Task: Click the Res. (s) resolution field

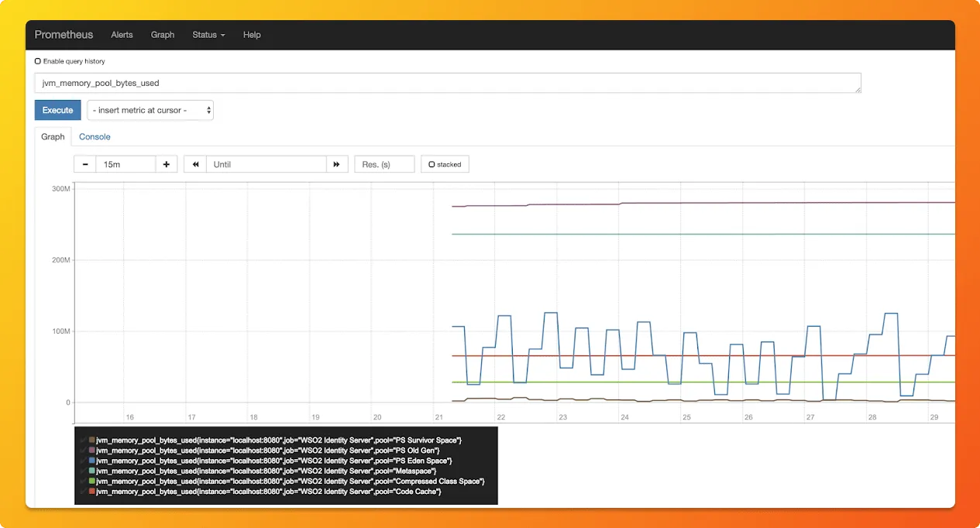Action: coord(384,164)
